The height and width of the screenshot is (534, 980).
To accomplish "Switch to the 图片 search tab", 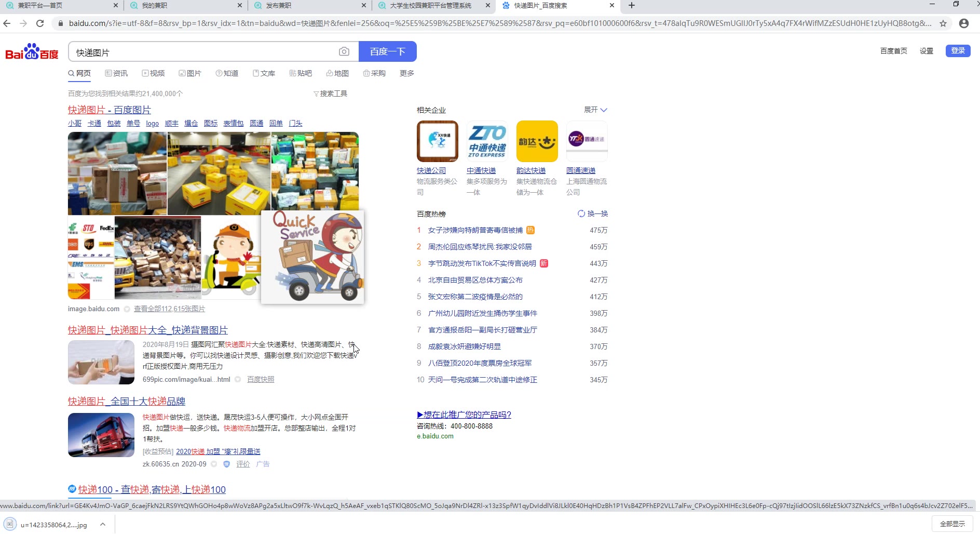I will [190, 73].
